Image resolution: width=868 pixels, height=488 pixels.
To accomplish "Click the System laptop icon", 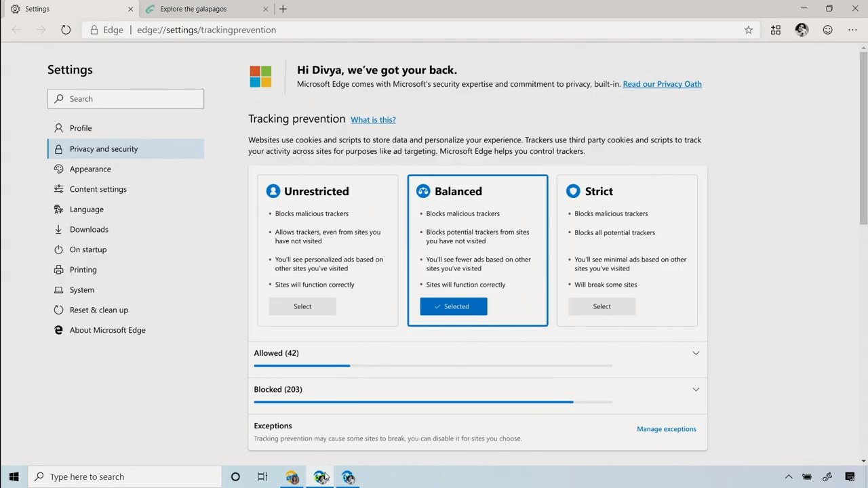I will click(x=58, y=290).
